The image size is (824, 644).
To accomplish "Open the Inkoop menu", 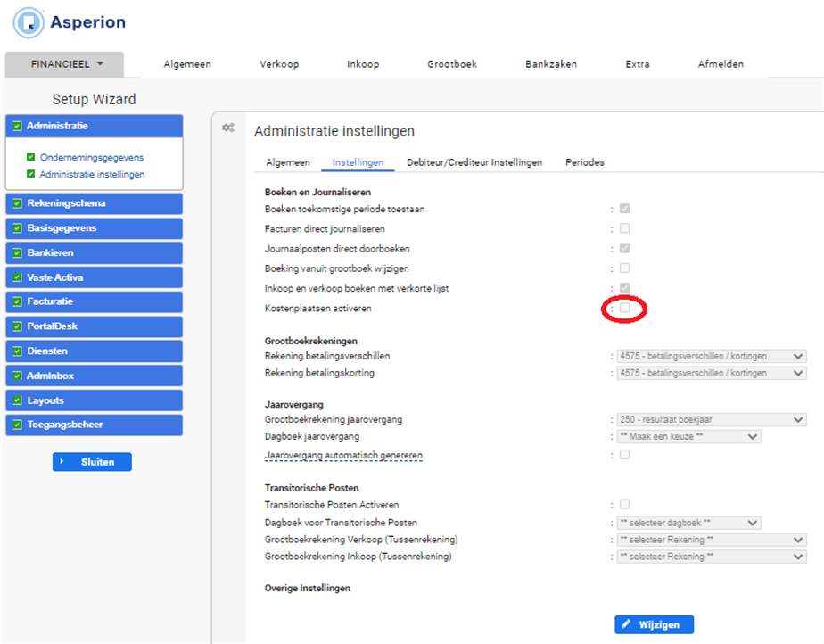I will [x=363, y=64].
